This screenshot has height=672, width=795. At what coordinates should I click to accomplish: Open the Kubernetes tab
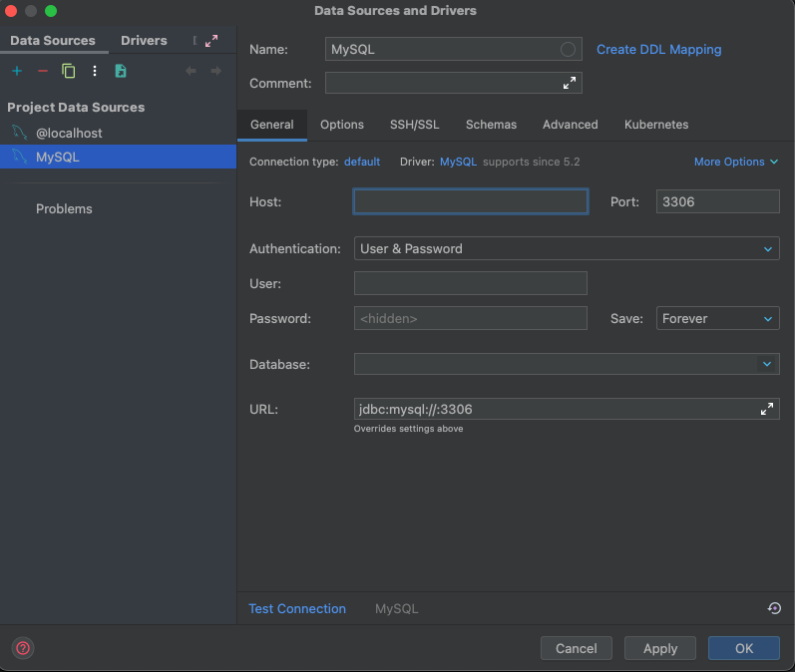tap(656, 125)
